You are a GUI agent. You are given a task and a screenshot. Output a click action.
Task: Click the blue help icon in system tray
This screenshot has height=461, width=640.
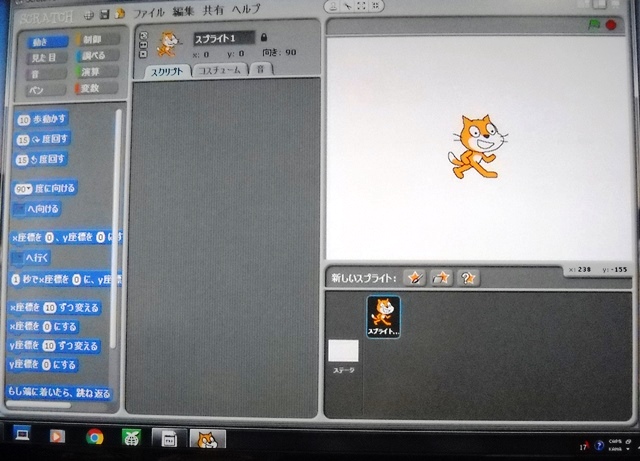(598, 445)
